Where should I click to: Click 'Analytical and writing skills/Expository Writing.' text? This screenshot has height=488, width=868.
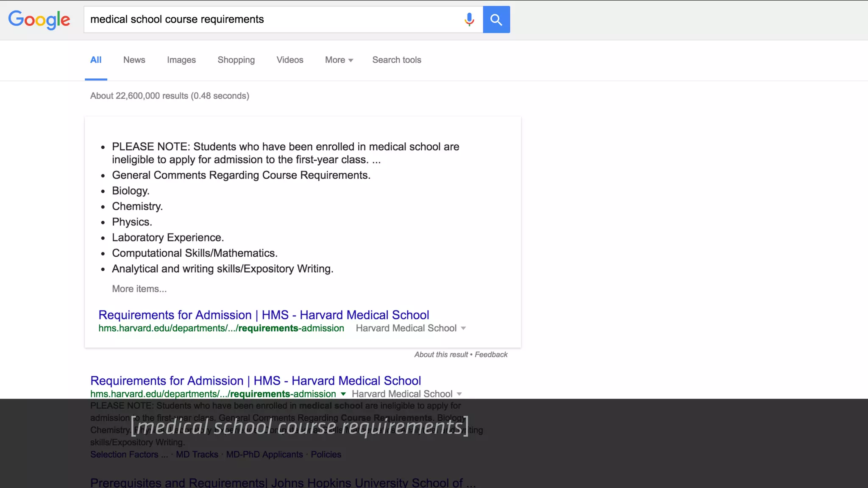click(223, 269)
